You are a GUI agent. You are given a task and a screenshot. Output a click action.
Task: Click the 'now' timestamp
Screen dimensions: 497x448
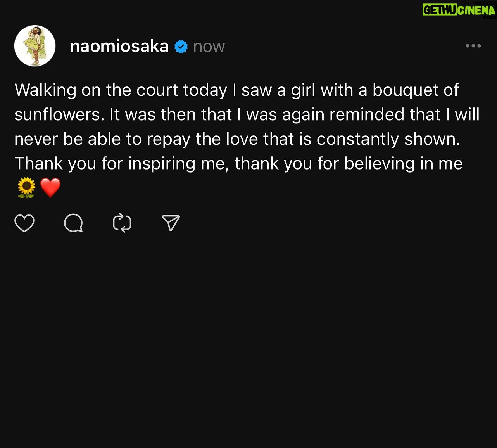coord(209,47)
